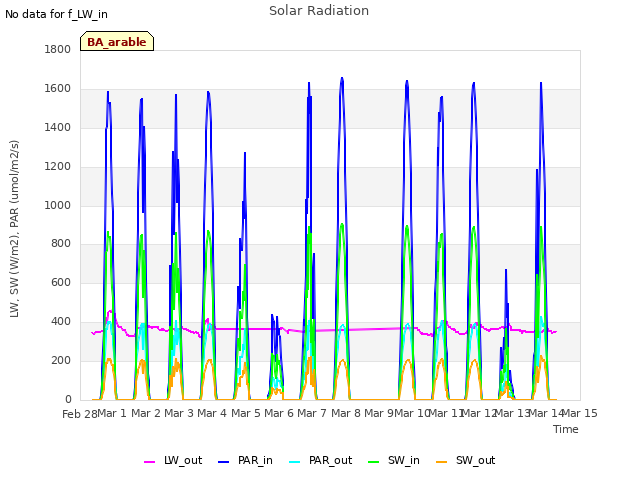Image resolution: width=640 pixels, height=480 pixels.
Task: Toggle the SW_in series in legend
Action: click(393, 460)
